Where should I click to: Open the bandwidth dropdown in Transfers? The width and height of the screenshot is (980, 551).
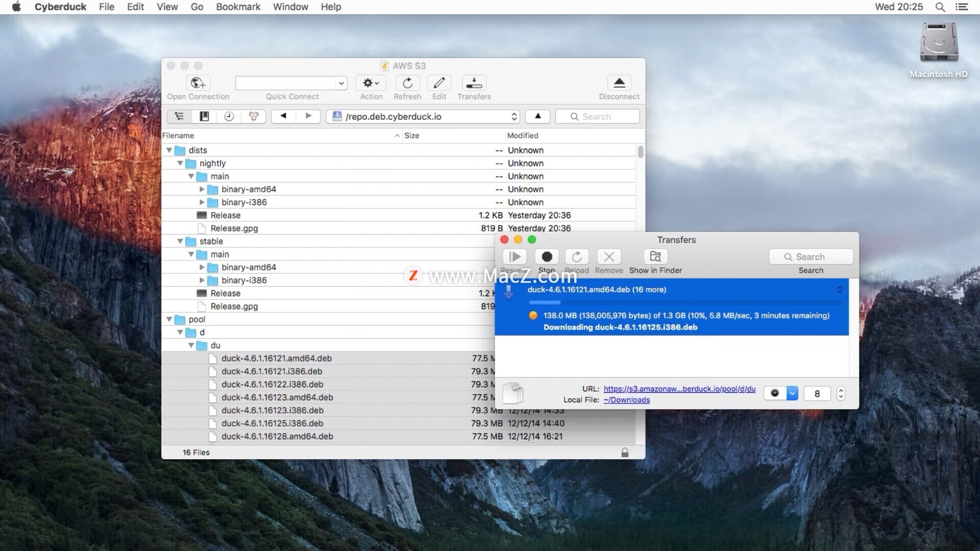click(x=792, y=393)
